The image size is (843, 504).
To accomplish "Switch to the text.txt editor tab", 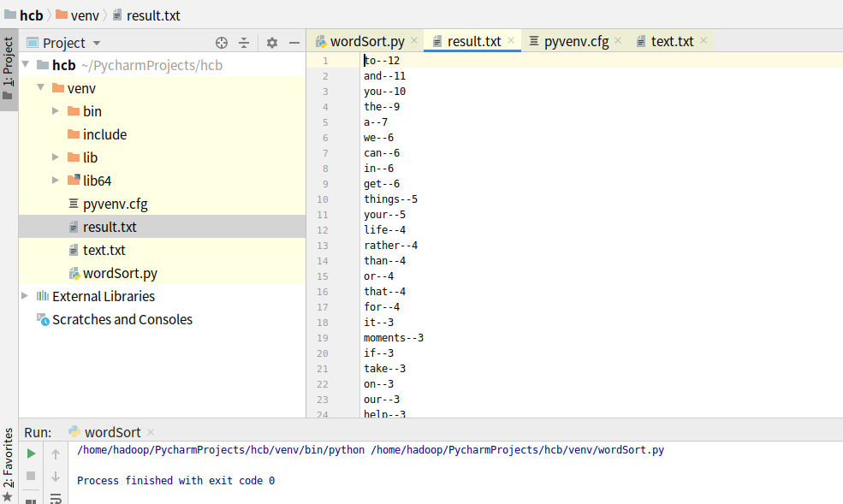I will point(672,41).
